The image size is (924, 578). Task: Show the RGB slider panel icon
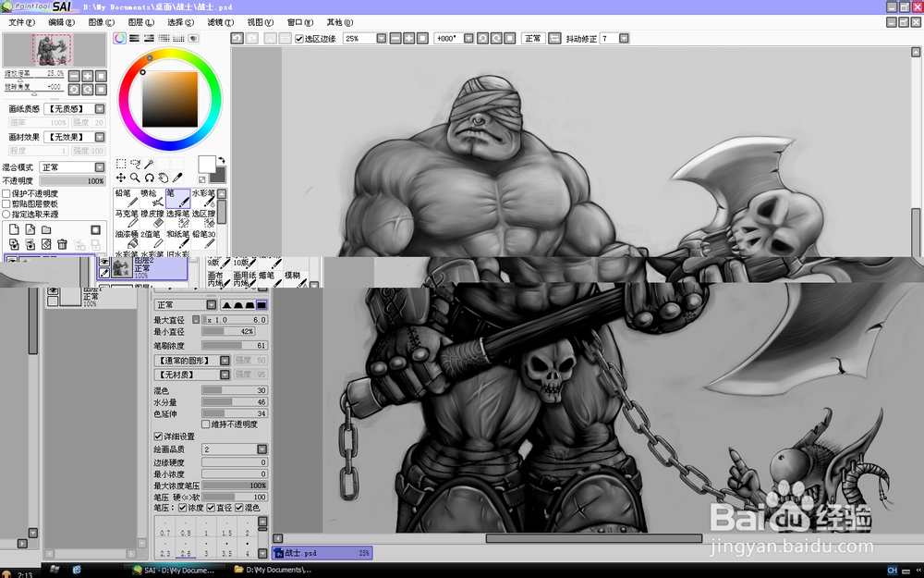[x=134, y=38]
